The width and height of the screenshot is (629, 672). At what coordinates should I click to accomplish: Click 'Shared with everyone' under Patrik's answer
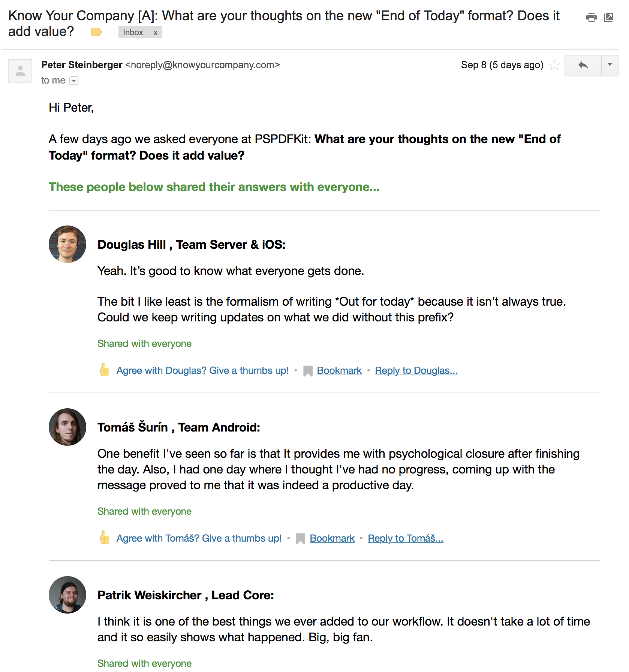[x=144, y=663]
